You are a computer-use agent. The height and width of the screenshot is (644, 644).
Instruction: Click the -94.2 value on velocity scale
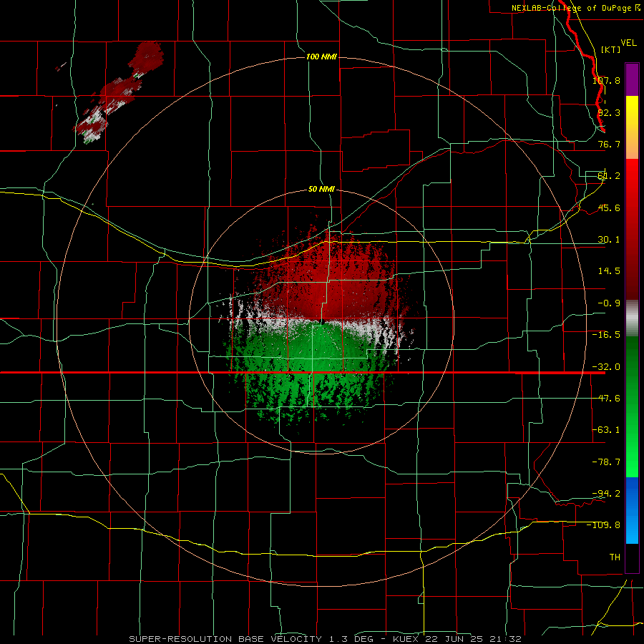tap(606, 493)
